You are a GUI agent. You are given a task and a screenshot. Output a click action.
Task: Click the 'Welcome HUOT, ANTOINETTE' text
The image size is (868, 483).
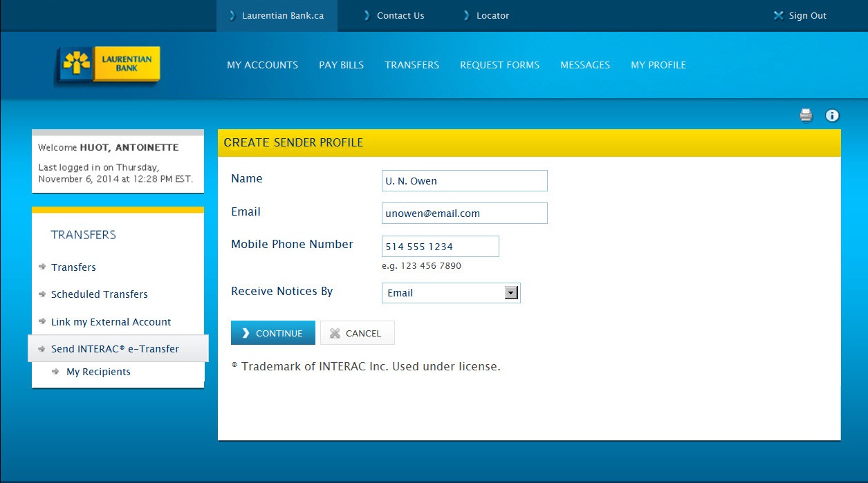(x=109, y=147)
